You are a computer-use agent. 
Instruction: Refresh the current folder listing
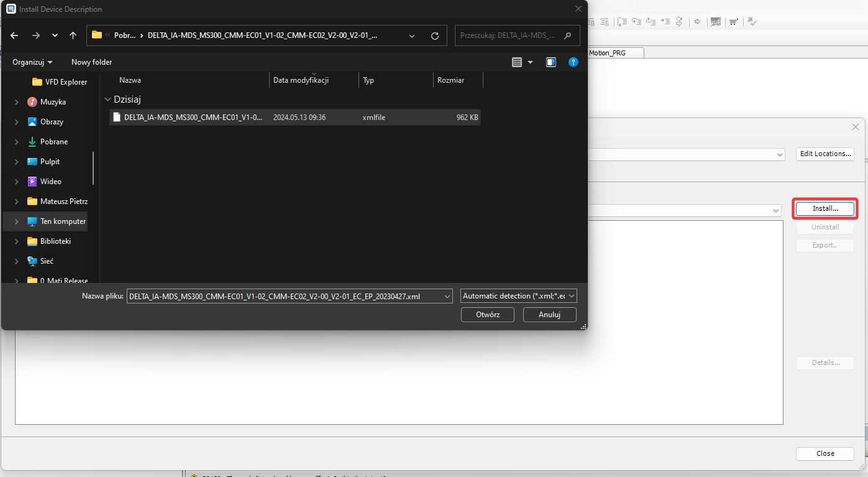tap(434, 35)
